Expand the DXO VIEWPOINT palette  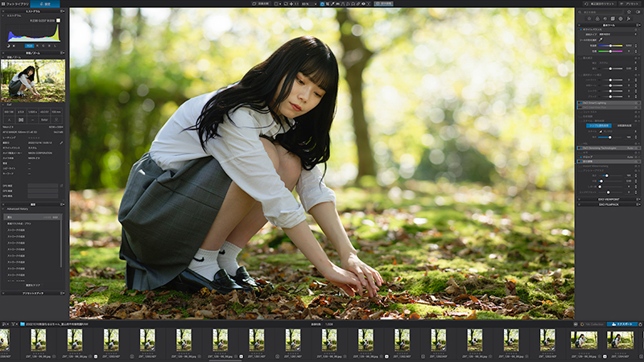pos(609,199)
